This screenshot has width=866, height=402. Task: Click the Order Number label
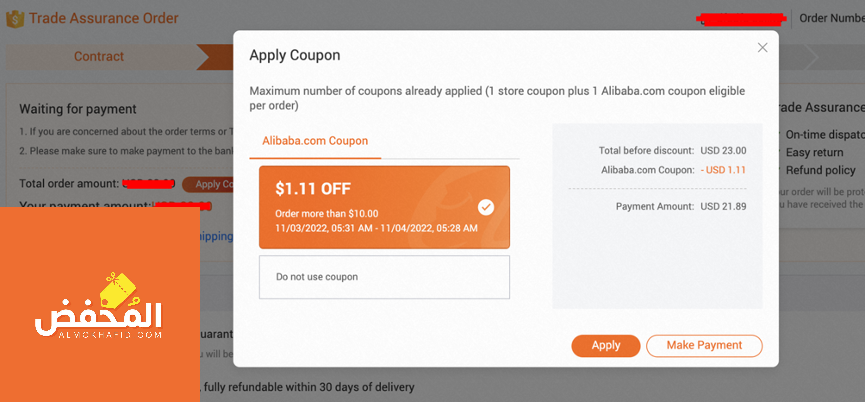click(832, 18)
